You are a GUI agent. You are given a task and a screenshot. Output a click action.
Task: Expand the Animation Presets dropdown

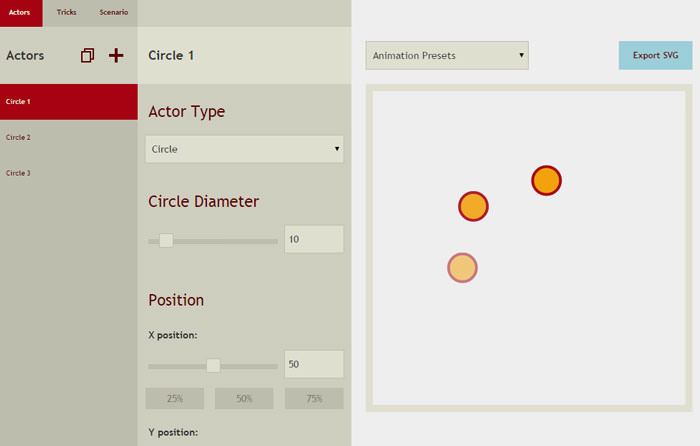pyautogui.click(x=447, y=56)
